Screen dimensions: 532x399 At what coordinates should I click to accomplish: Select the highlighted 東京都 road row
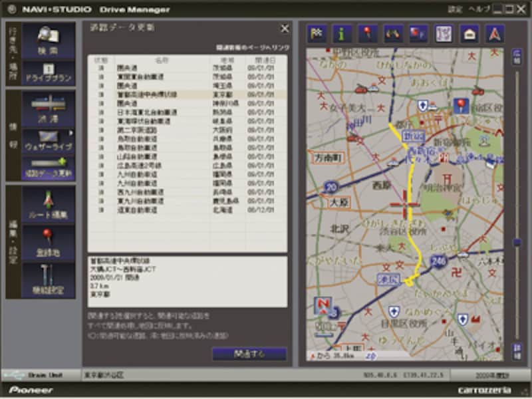tap(186, 94)
